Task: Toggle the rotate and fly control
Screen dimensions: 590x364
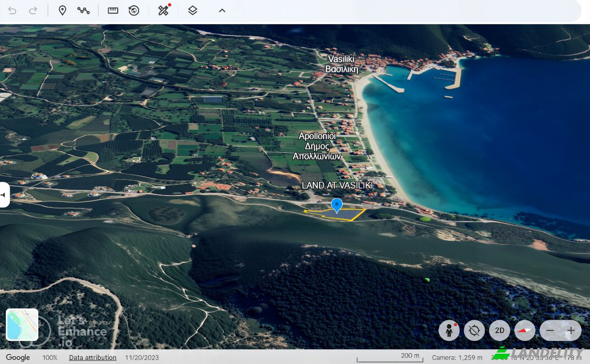Action: (474, 331)
